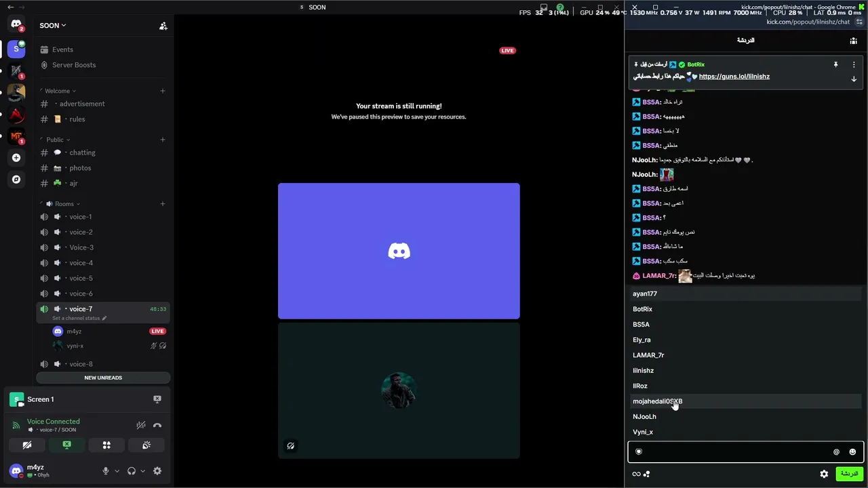This screenshot has width=868, height=488.
Task: Open the chatting text channel
Action: (x=103, y=152)
